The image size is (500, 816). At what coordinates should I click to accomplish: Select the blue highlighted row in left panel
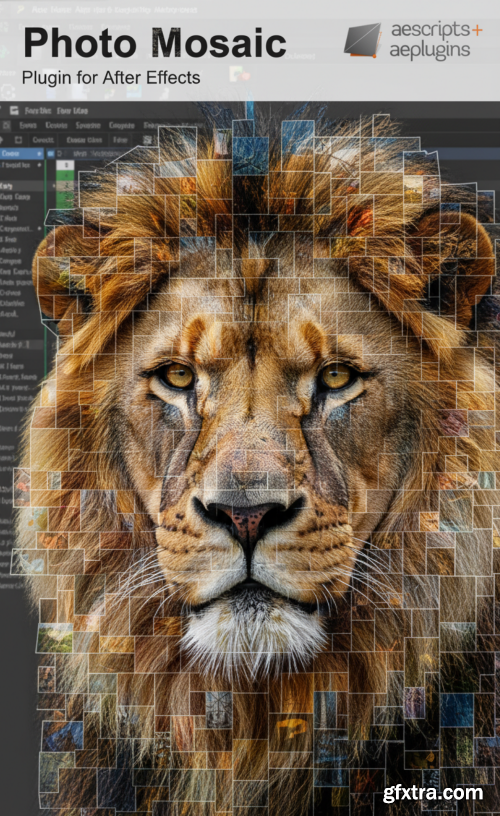(x=22, y=154)
